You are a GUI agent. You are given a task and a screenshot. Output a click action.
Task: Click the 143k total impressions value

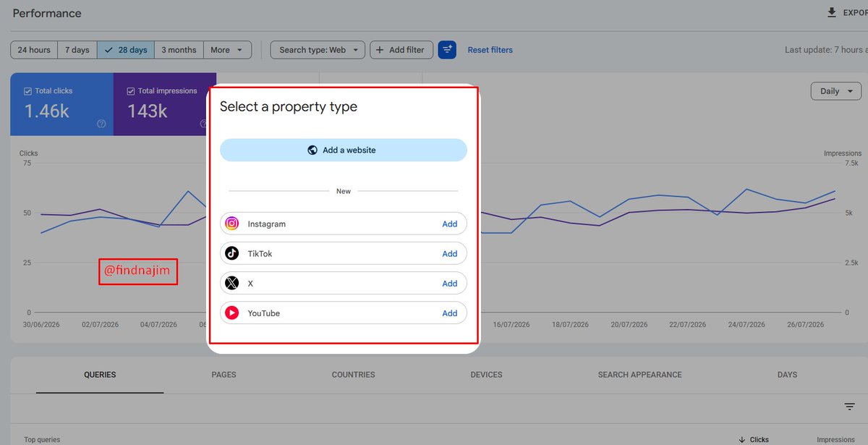(147, 111)
